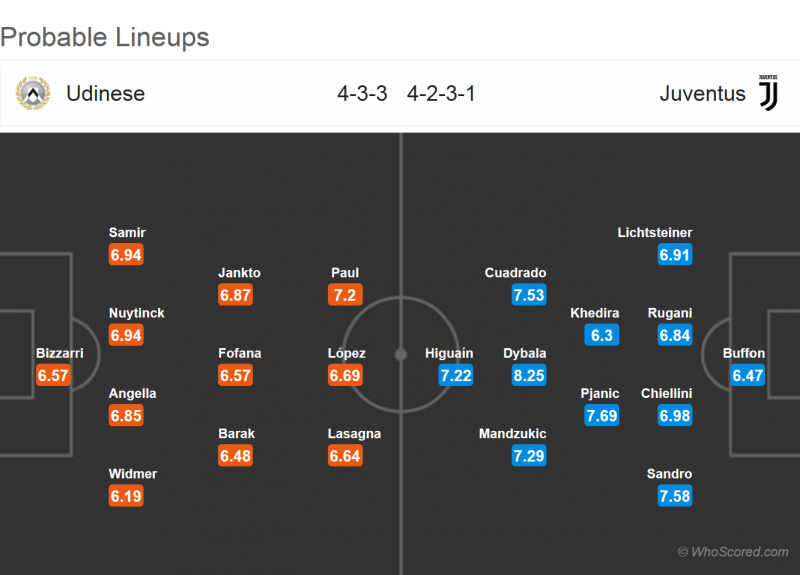Click Cuadrado's 7.53 rating badge
This screenshot has height=575, width=800.
(x=528, y=295)
